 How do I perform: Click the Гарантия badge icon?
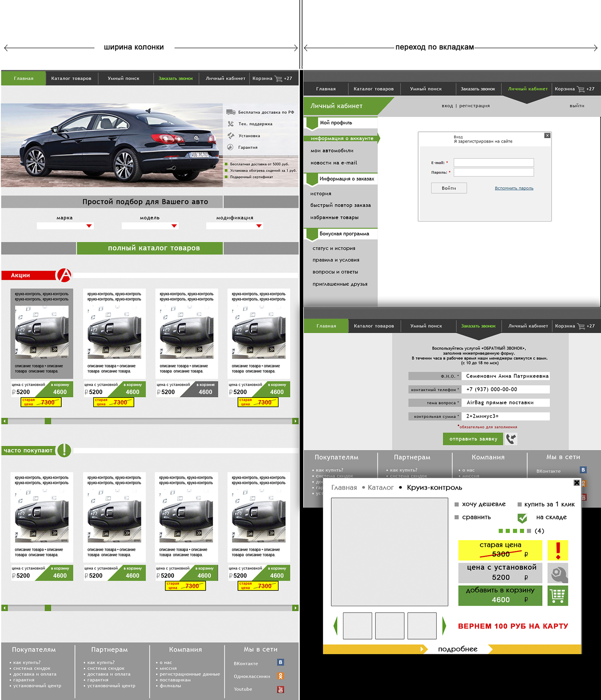pyautogui.click(x=230, y=147)
